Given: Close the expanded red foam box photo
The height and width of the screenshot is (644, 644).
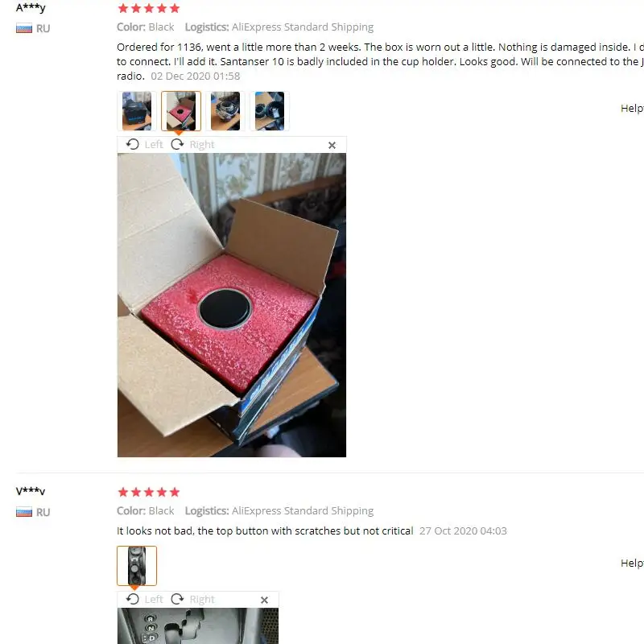Looking at the screenshot, I should click(x=332, y=146).
